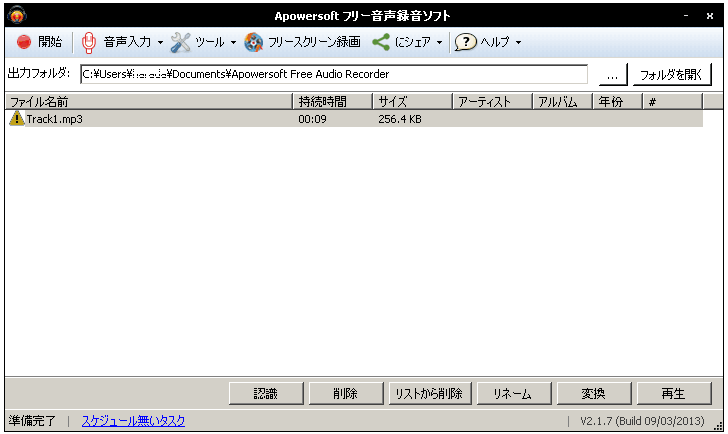Click the Apowersoft app logo icon
The height and width of the screenshot is (434, 728).
[x=17, y=15]
